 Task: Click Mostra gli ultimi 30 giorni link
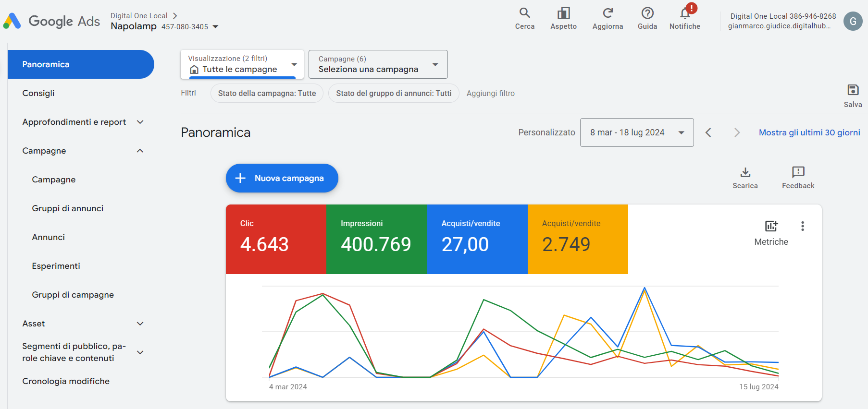[809, 132]
